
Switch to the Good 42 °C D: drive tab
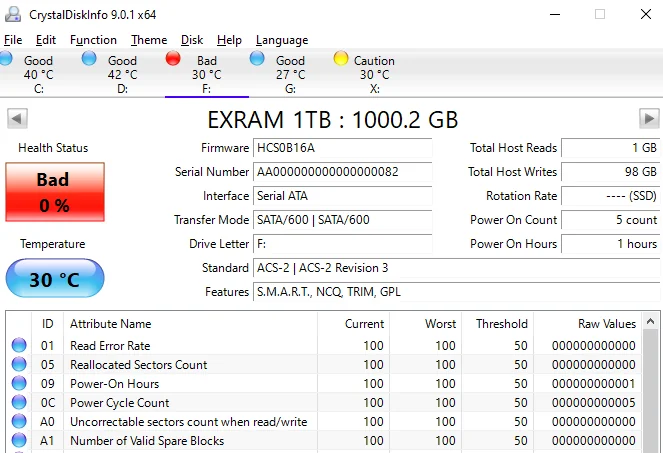click(x=123, y=74)
